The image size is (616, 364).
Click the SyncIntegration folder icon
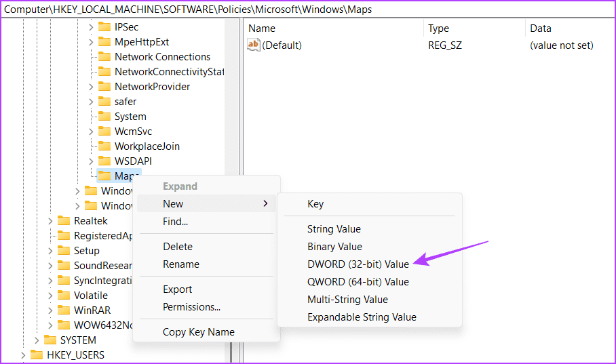coord(64,281)
